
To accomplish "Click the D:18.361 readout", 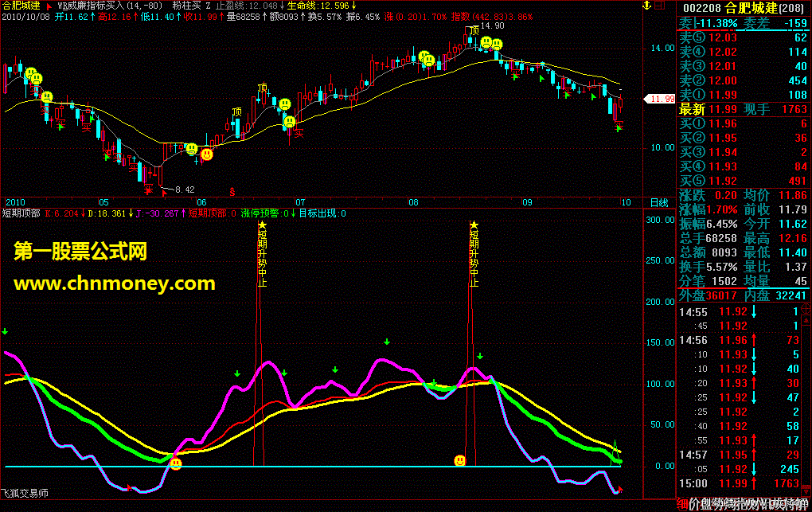I will [107, 213].
